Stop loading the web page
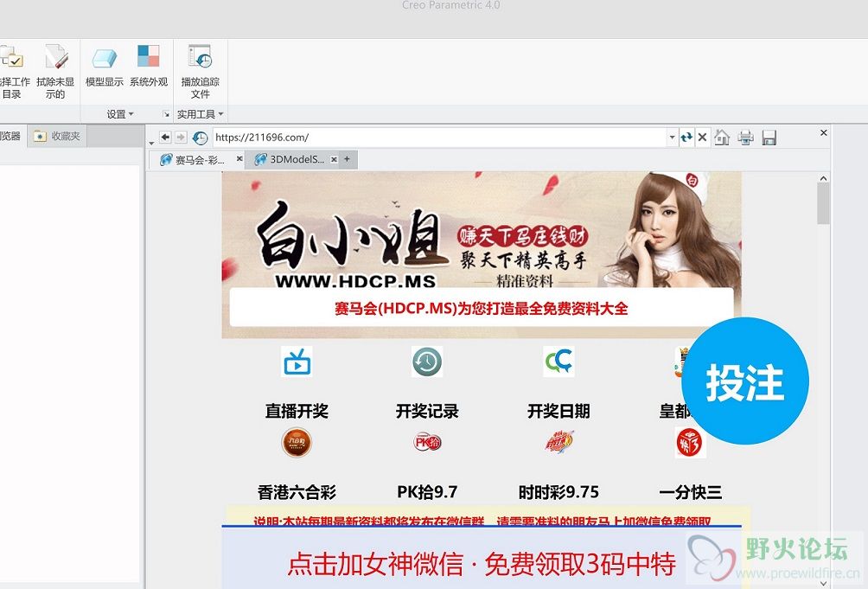868x589 pixels. click(x=702, y=138)
